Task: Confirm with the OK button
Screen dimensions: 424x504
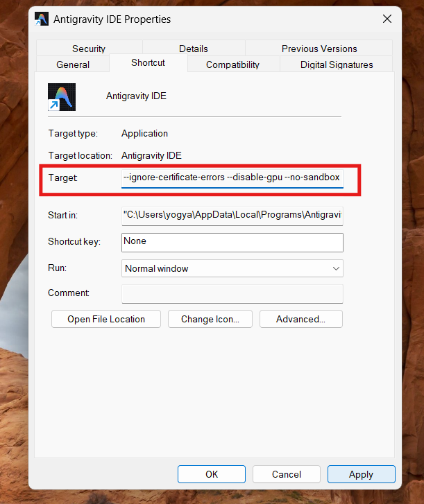Action: click(212, 474)
